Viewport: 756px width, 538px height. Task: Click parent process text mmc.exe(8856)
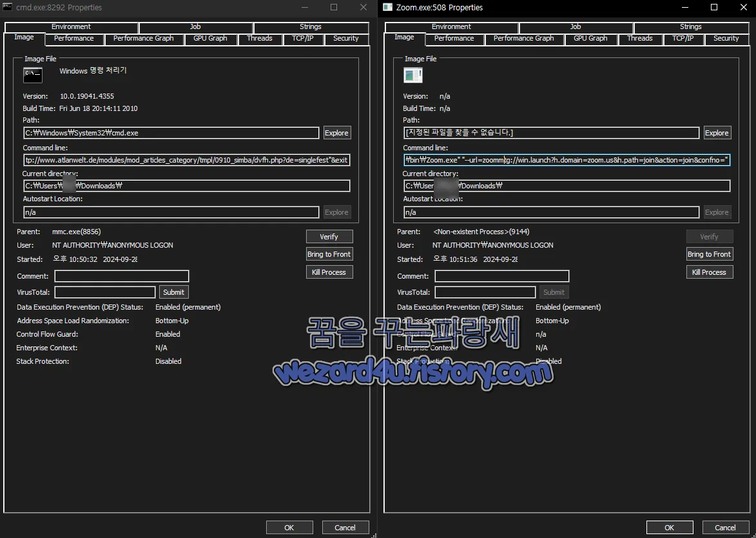pos(76,232)
